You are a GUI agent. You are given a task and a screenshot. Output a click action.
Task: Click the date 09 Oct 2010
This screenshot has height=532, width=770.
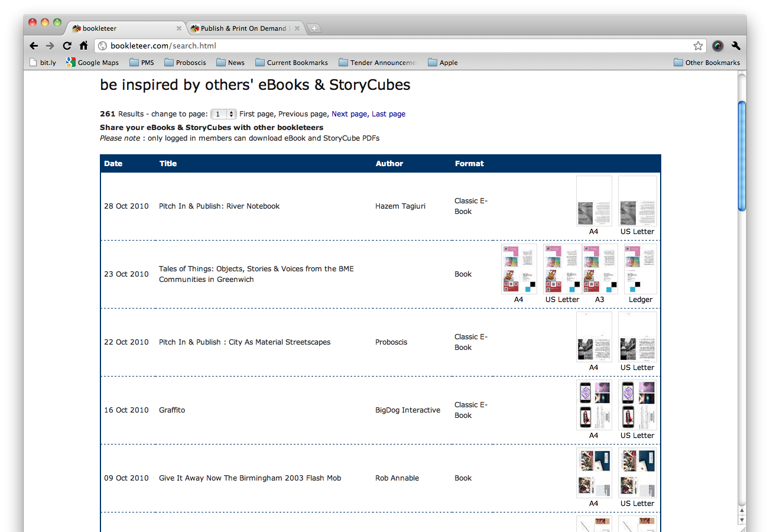click(x=126, y=478)
